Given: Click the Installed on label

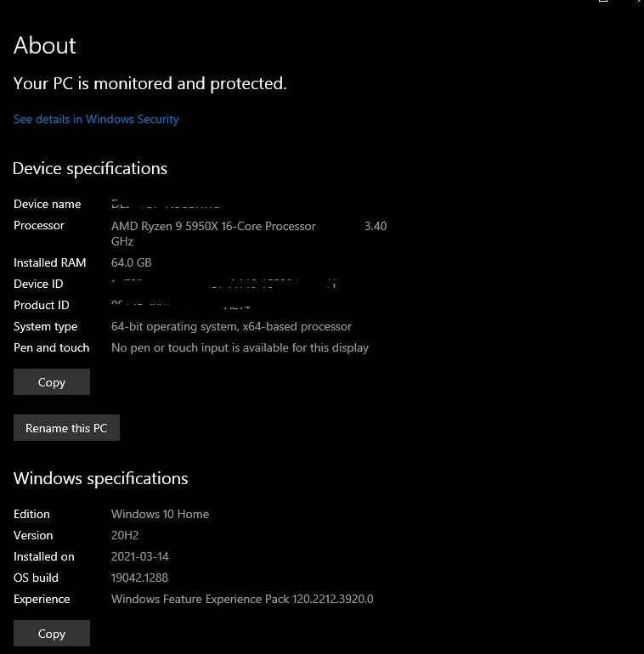Looking at the screenshot, I should [x=44, y=556].
